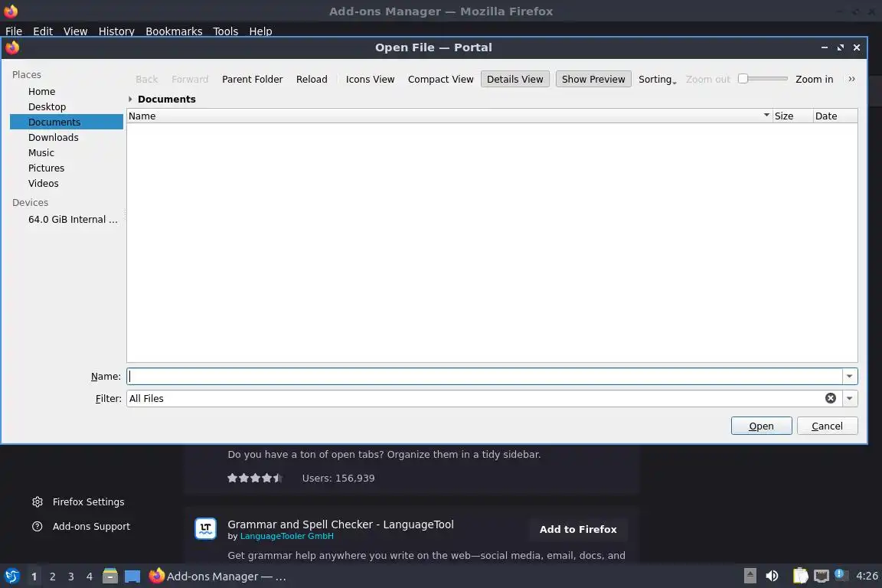The width and height of the screenshot is (882, 588).
Task: Open the volume control tray icon
Action: [x=773, y=576]
